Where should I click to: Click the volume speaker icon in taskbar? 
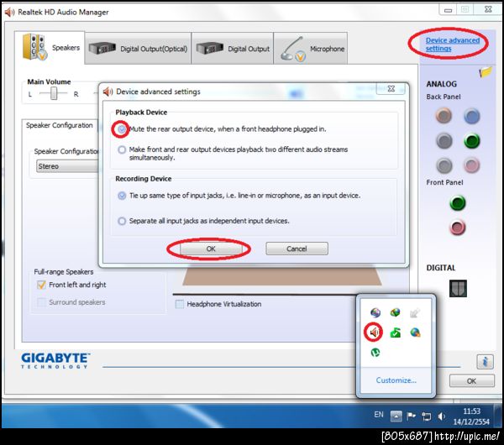(x=442, y=416)
